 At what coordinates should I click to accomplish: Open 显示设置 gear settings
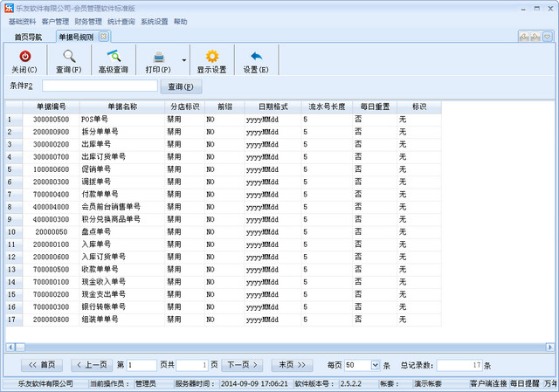coord(211,56)
